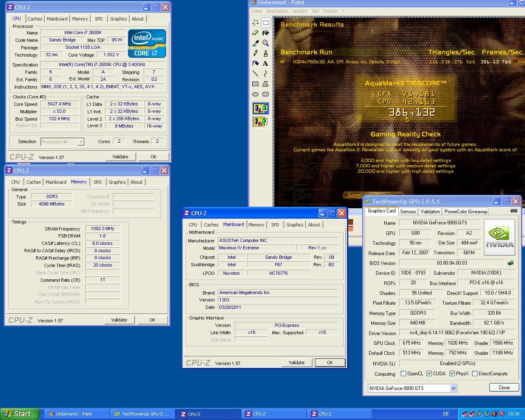Viewport: 525px width, 420px height.
Task: Select the Polygon shape tool
Action: [x=266, y=84]
